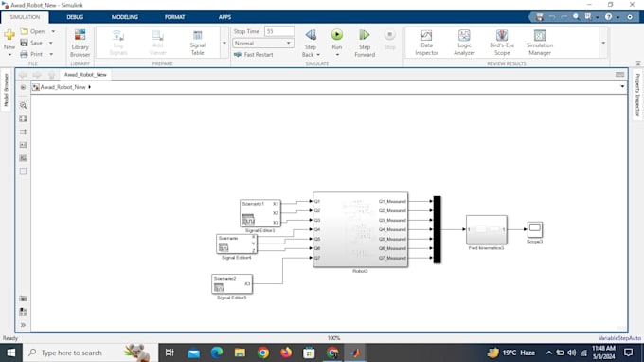The width and height of the screenshot is (644, 362).
Task: Click the area box palette icon
Action: (x=23, y=172)
